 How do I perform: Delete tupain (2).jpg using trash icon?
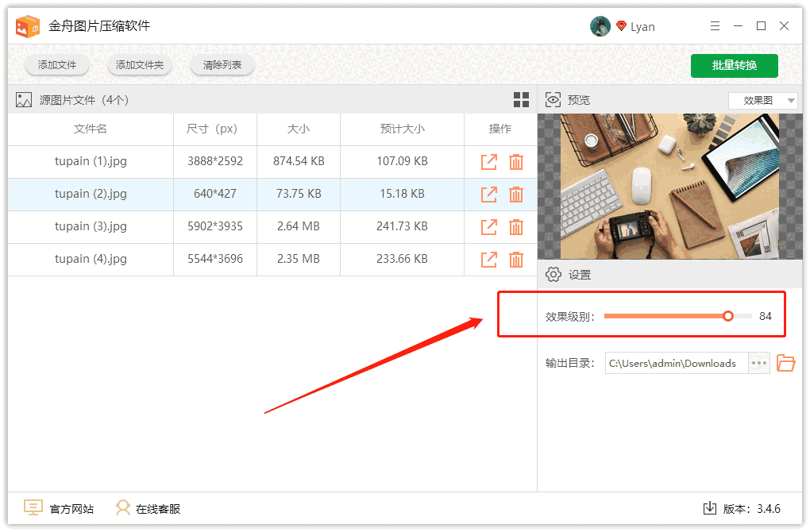click(x=517, y=194)
